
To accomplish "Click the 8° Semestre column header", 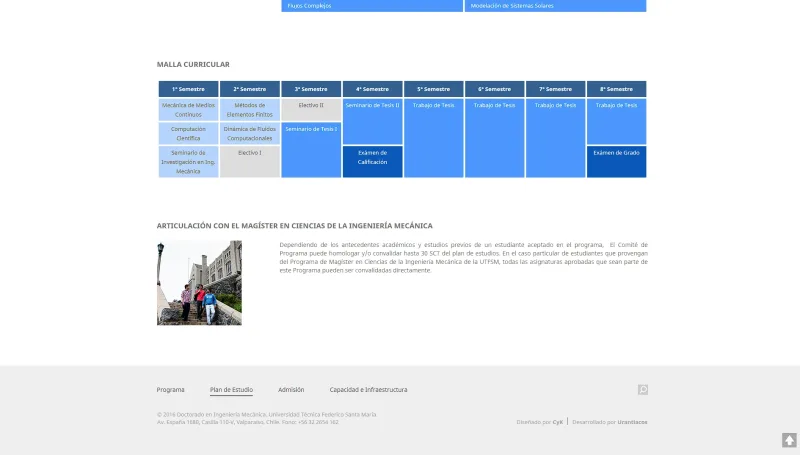I will pyautogui.click(x=616, y=89).
